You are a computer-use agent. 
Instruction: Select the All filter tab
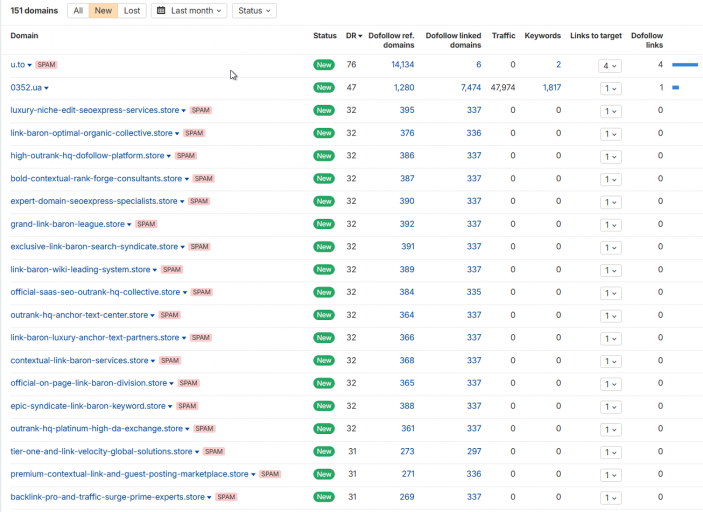pos(78,11)
